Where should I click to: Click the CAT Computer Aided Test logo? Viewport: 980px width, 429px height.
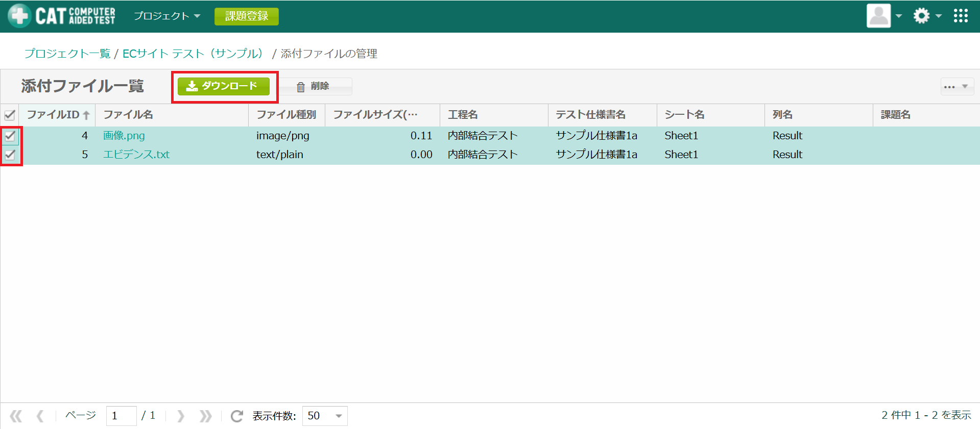tap(62, 16)
